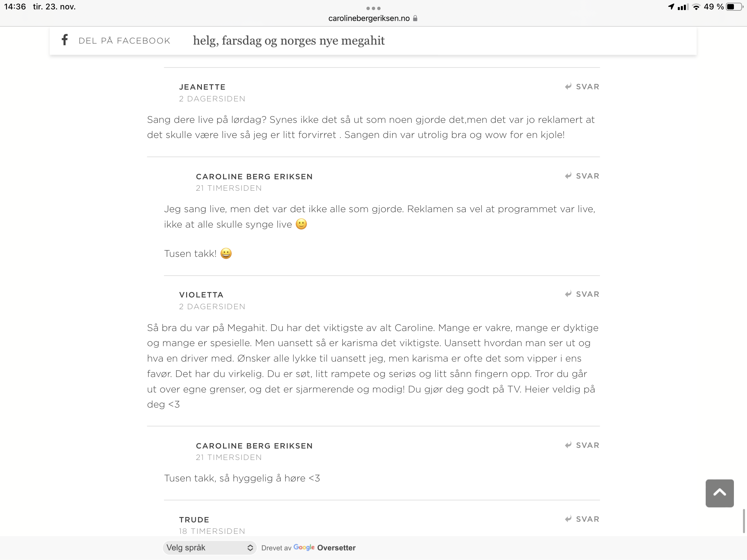Tap the three-dot multitasking indicator
The width and height of the screenshot is (747, 560).
pos(373,8)
